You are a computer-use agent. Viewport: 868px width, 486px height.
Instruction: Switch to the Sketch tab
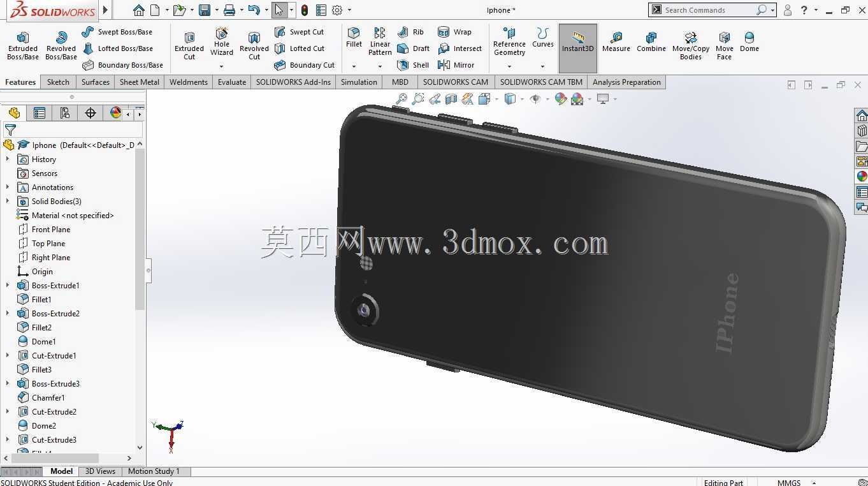[x=58, y=82]
